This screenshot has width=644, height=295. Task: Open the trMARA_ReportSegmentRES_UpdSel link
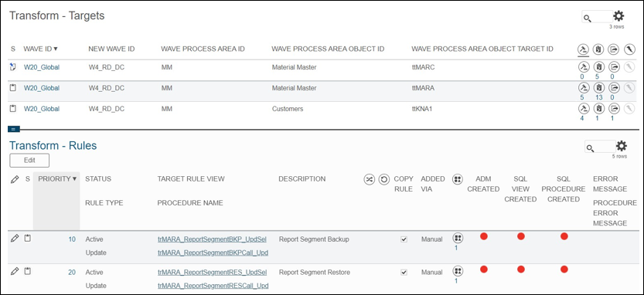213,272
